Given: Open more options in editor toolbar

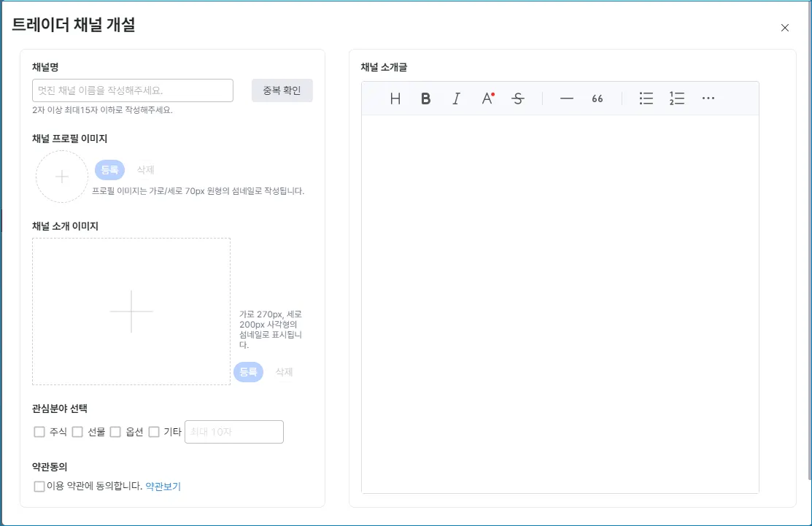Looking at the screenshot, I should tap(708, 98).
